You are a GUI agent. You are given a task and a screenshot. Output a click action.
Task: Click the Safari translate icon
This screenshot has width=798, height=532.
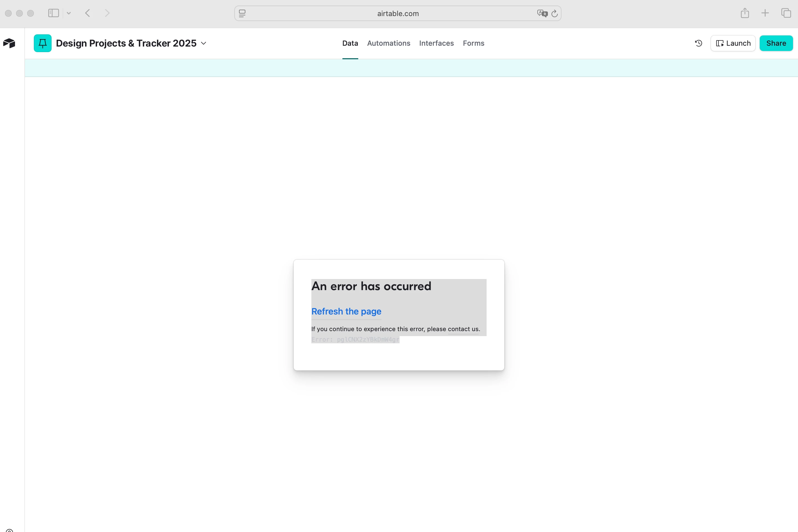tap(542, 13)
